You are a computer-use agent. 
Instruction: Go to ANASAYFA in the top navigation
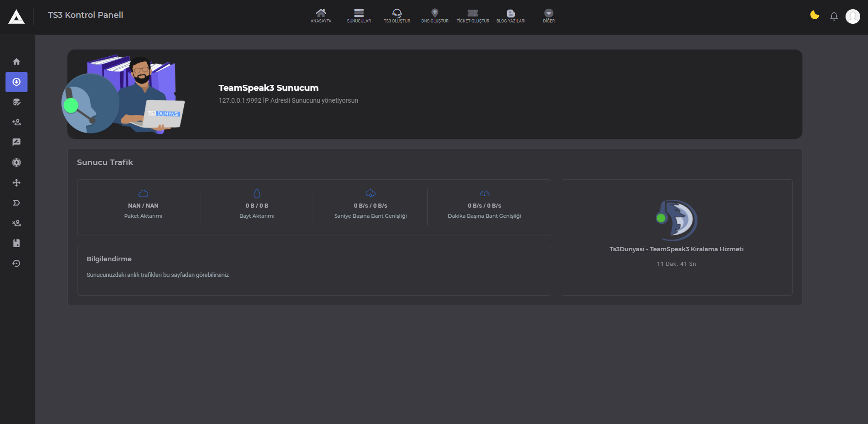(321, 16)
